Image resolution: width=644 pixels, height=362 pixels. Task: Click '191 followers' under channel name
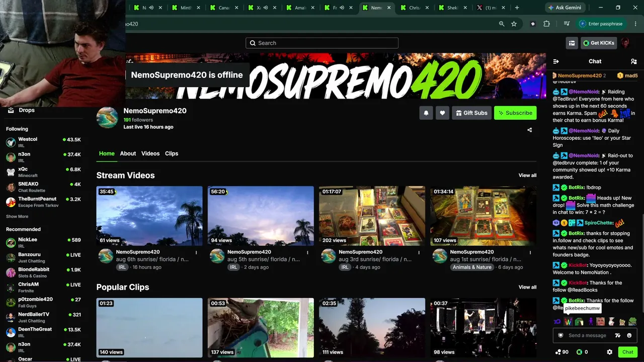[138, 120]
